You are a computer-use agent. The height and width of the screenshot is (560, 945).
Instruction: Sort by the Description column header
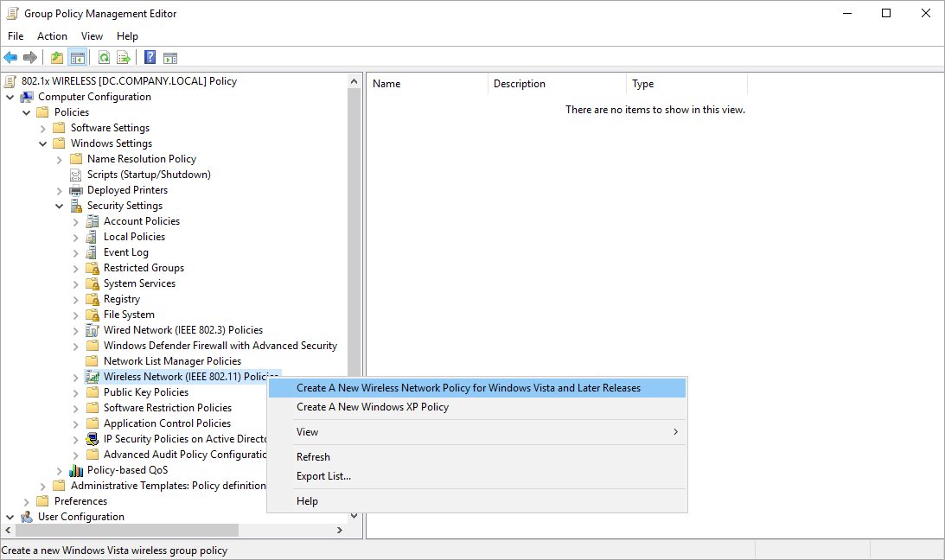coord(519,84)
